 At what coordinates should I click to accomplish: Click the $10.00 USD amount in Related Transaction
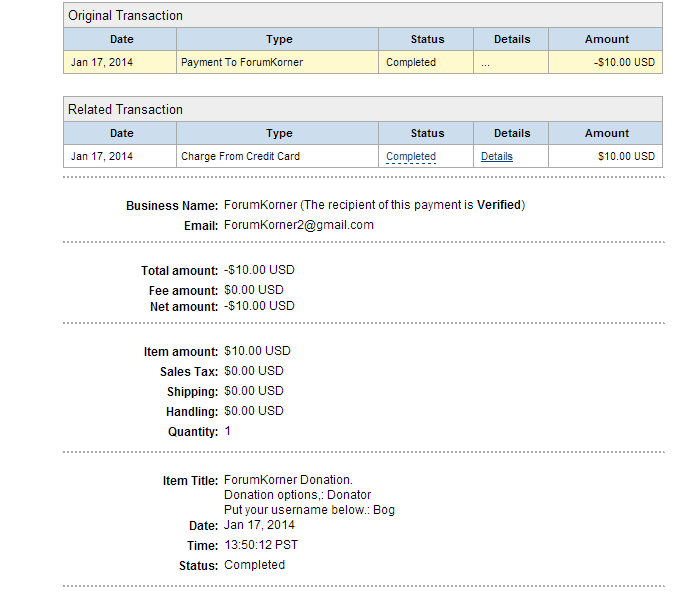point(626,156)
